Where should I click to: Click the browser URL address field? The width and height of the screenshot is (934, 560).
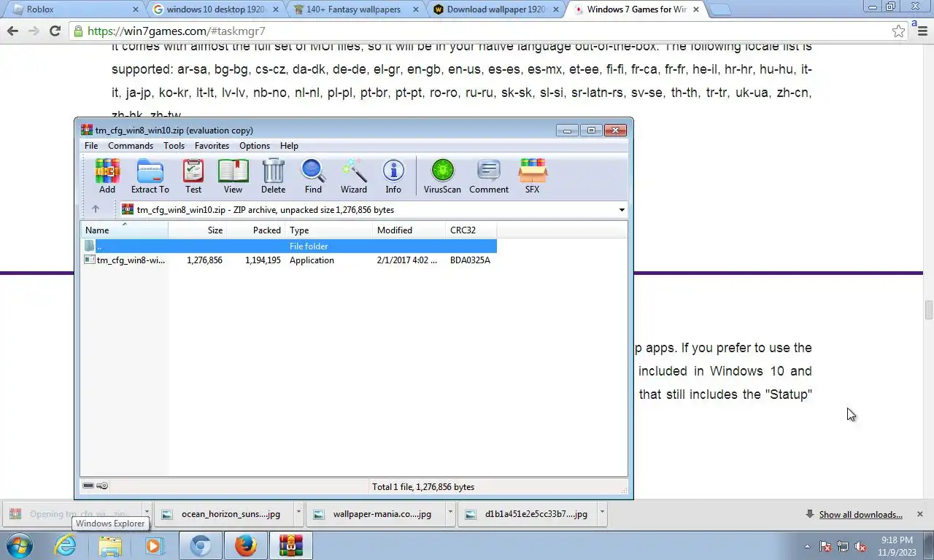(x=482, y=31)
